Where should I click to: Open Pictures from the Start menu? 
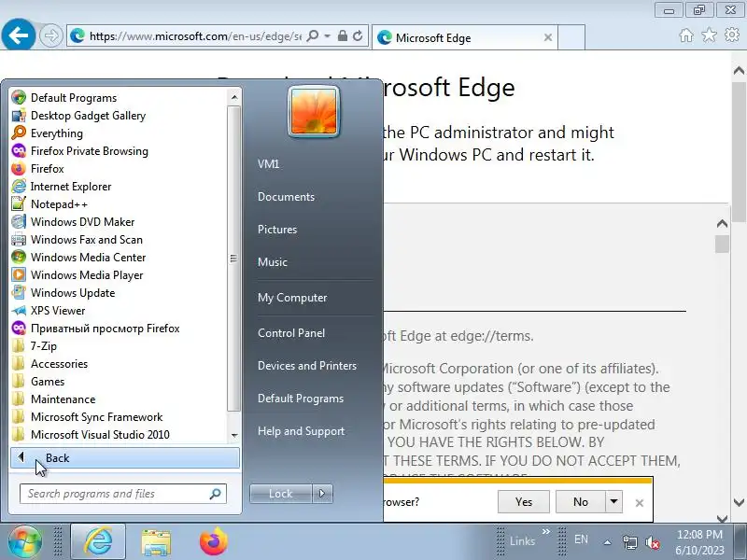click(x=277, y=229)
